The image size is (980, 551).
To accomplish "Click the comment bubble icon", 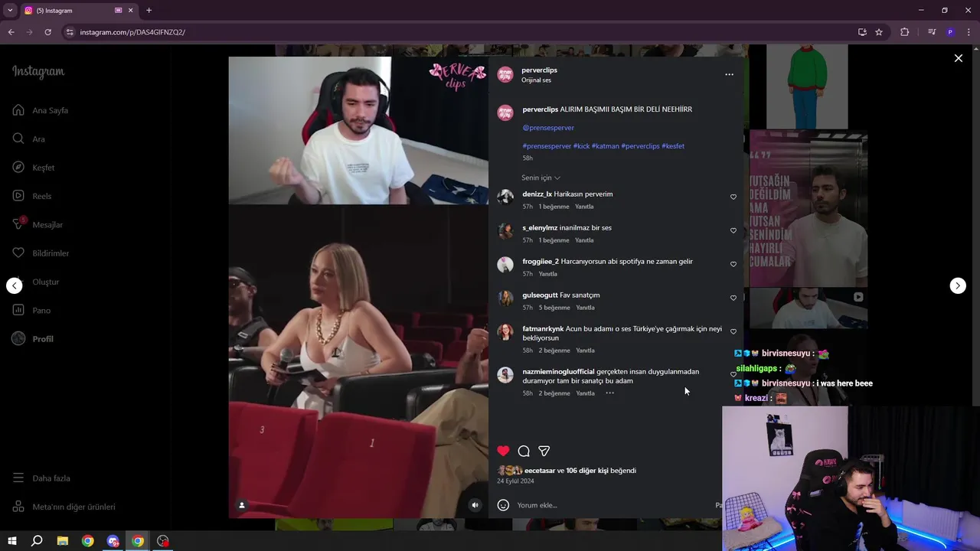I will (524, 451).
